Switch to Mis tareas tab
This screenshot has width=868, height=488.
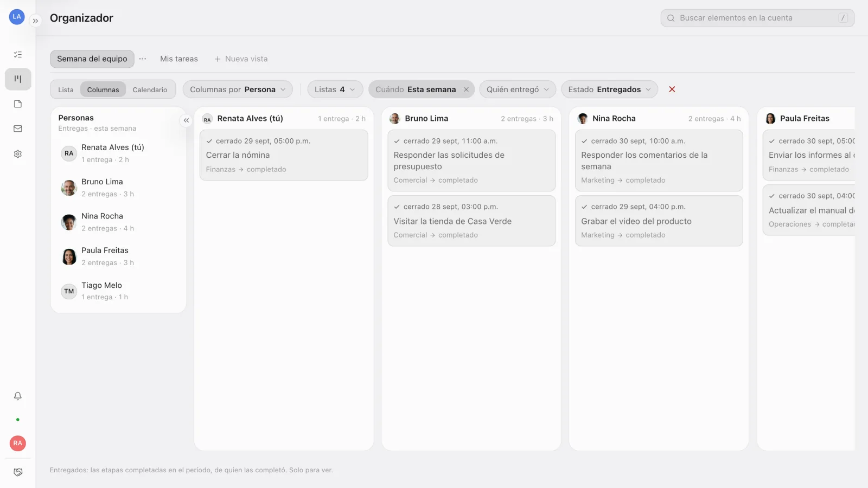click(179, 59)
